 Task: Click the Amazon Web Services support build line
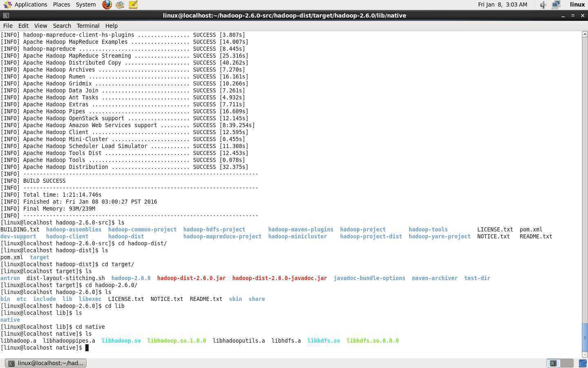click(127, 125)
